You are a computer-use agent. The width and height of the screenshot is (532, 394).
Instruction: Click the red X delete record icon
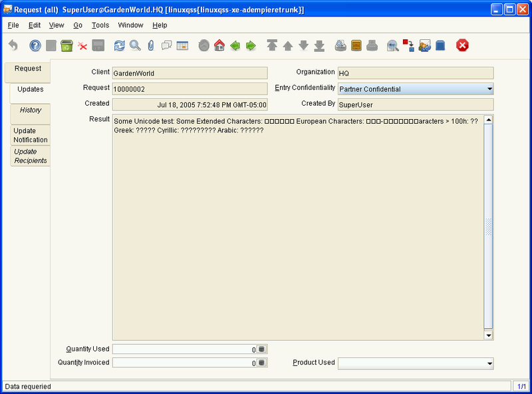[82, 45]
